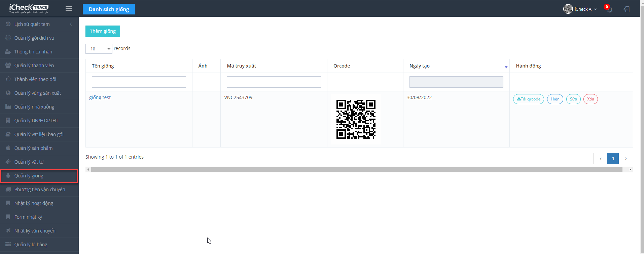644x254 pixels.
Task: Click the bookmark icon beside Form nhật ký
Action: pos(8,217)
